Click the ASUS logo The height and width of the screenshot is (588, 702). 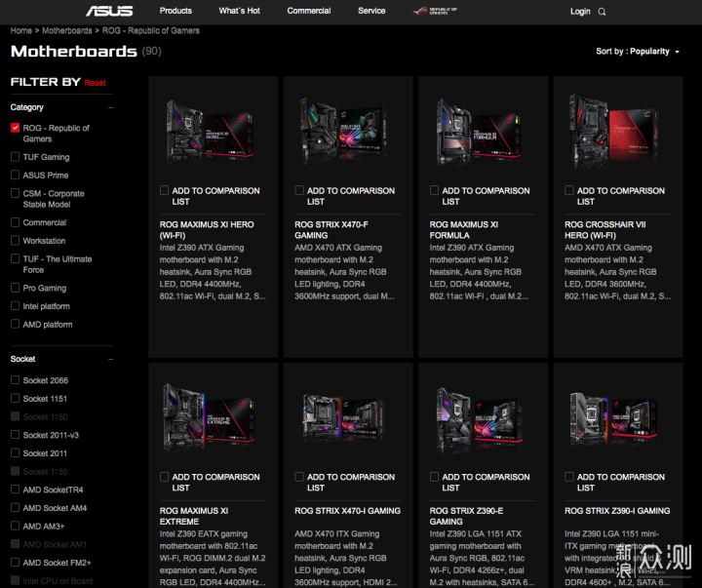[x=109, y=11]
